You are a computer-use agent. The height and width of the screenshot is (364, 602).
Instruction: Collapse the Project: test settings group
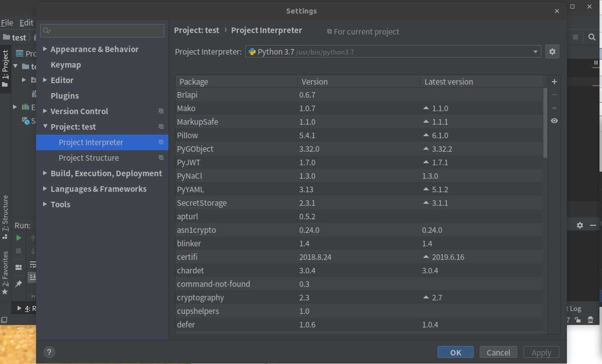pyautogui.click(x=45, y=127)
